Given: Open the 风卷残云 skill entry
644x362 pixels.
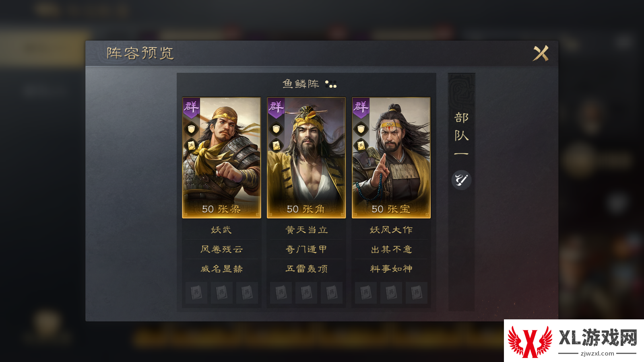Looking at the screenshot, I should pyautogui.click(x=221, y=249).
